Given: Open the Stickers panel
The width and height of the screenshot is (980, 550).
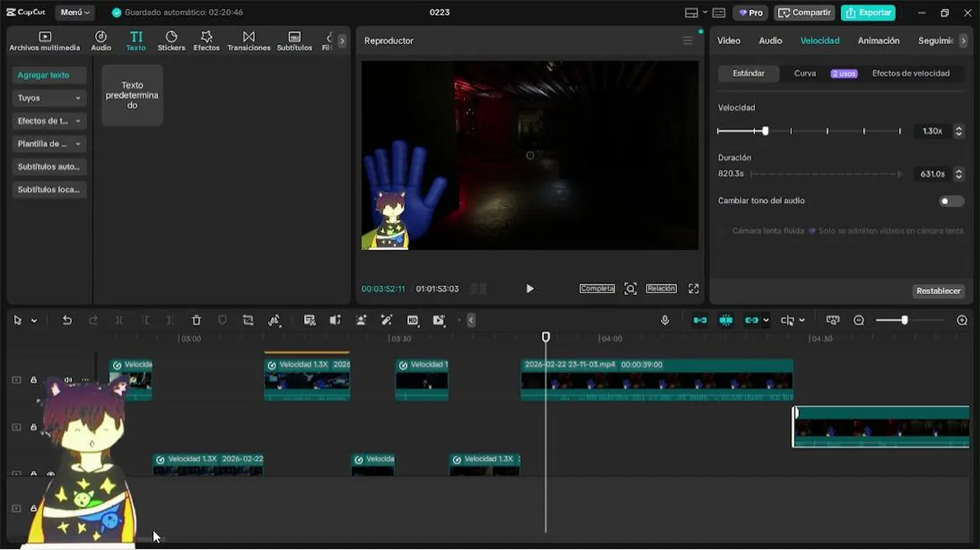Looking at the screenshot, I should [x=171, y=41].
